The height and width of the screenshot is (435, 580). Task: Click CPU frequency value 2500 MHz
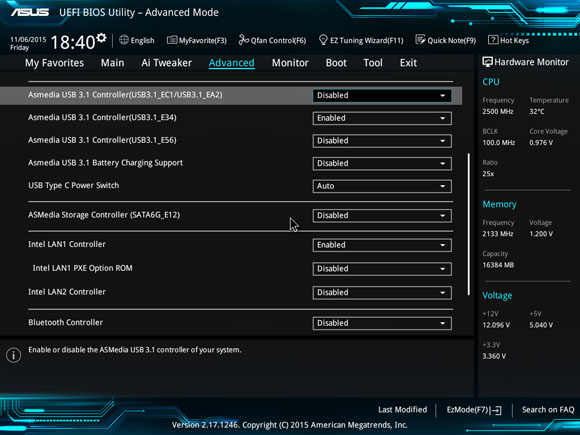click(498, 111)
